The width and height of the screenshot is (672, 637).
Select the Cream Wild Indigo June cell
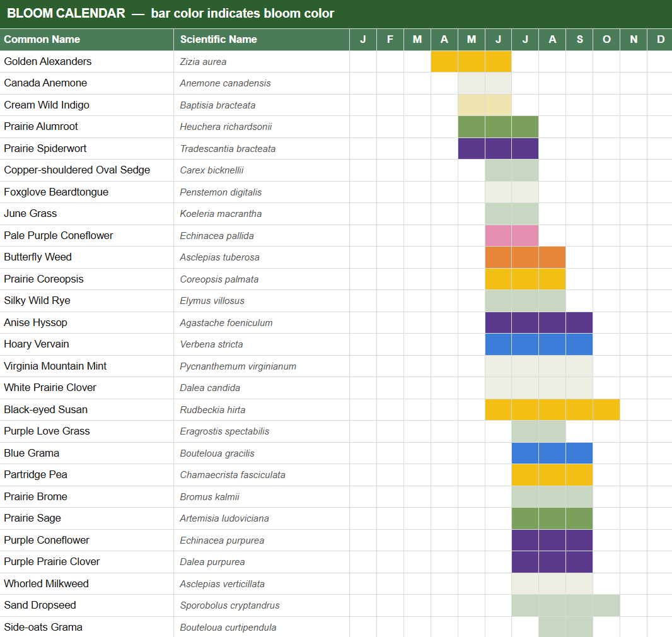(x=498, y=105)
